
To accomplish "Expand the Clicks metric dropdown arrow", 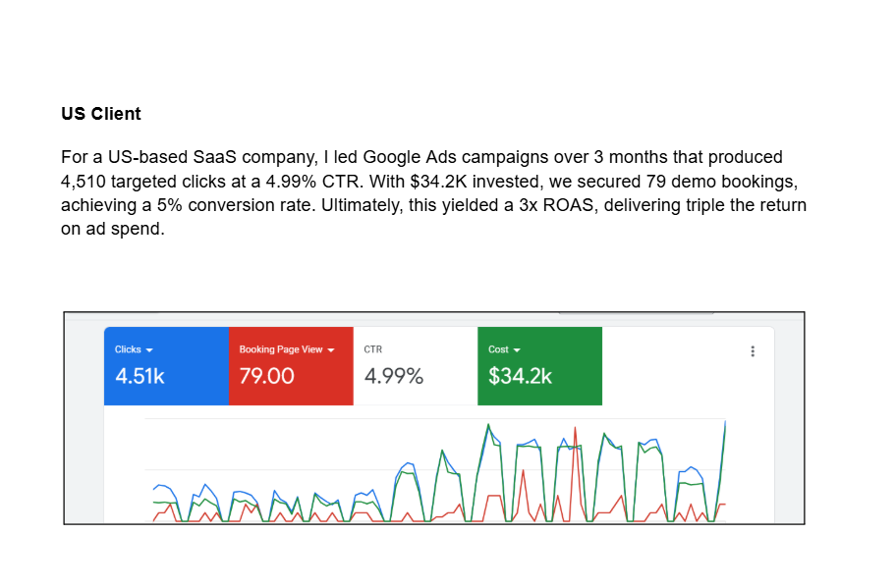I will coord(149,349).
